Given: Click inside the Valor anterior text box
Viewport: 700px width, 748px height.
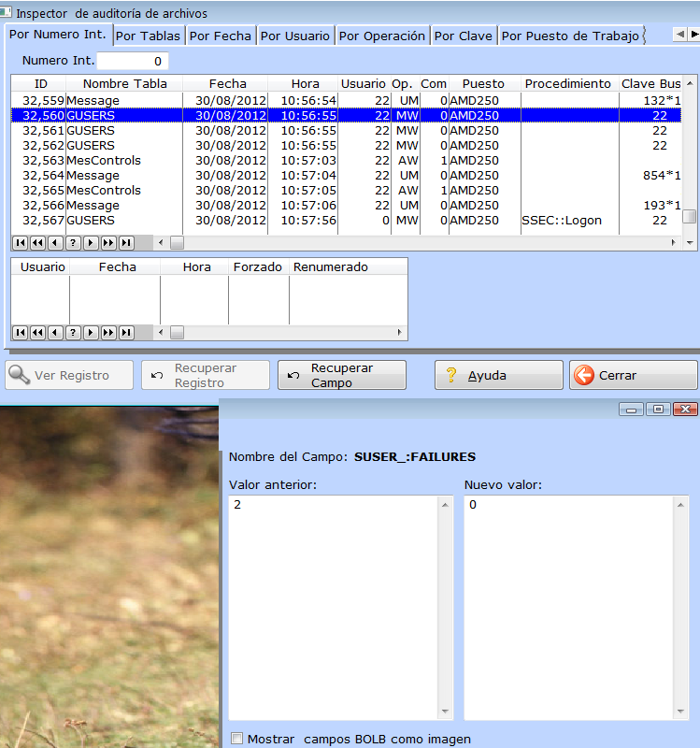Looking at the screenshot, I should (x=334, y=608).
